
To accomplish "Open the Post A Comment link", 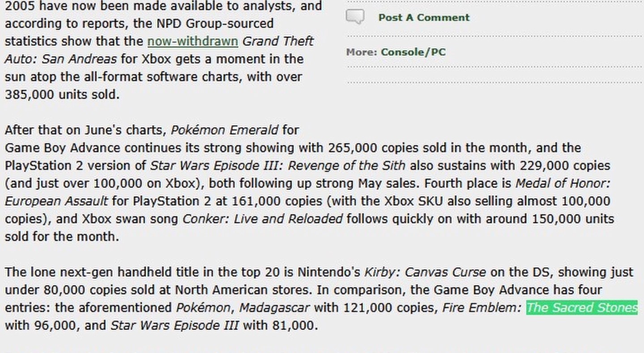I will click(x=424, y=17).
